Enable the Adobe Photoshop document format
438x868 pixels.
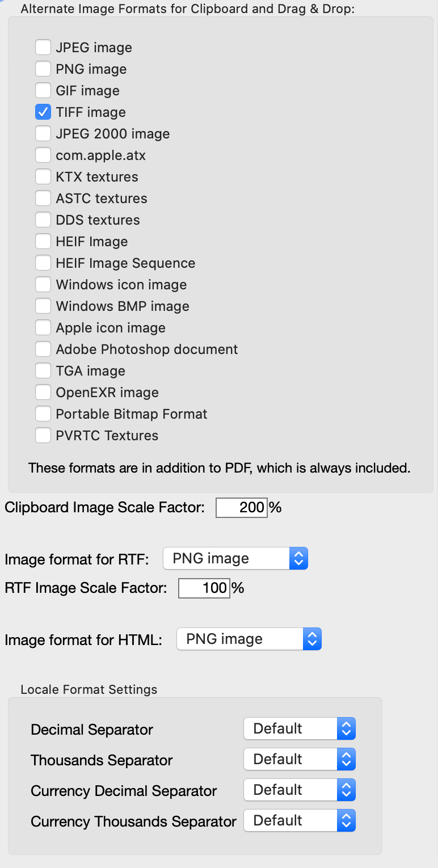(43, 349)
